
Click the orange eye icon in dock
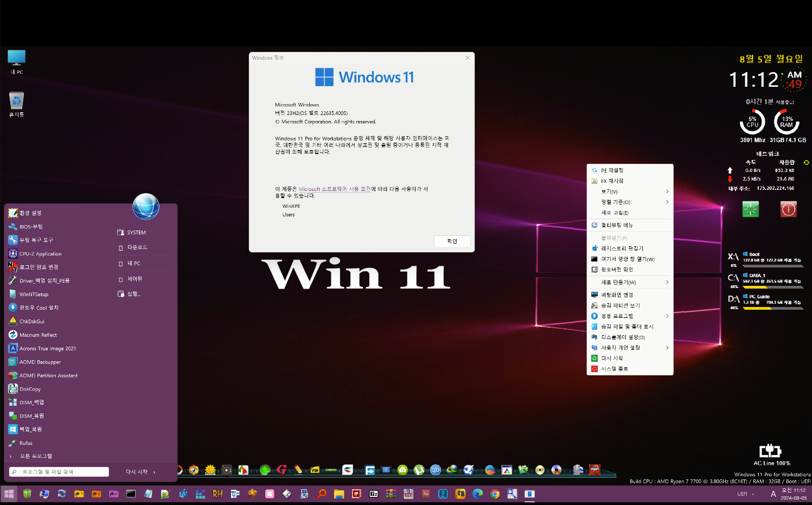[194, 470]
